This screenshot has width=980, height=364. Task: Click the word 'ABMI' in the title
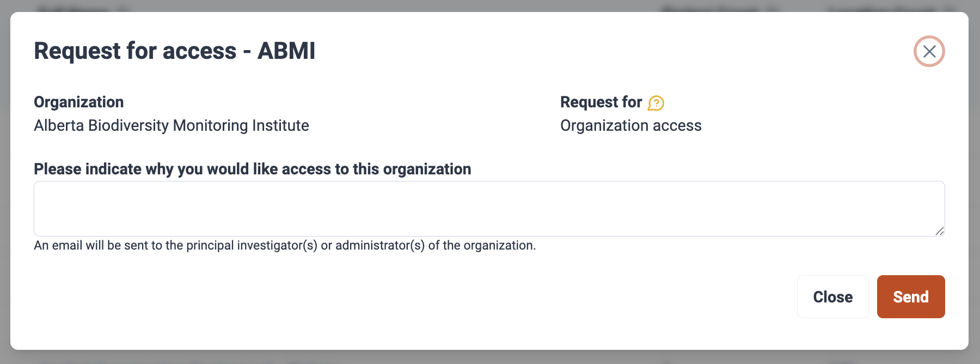[286, 51]
